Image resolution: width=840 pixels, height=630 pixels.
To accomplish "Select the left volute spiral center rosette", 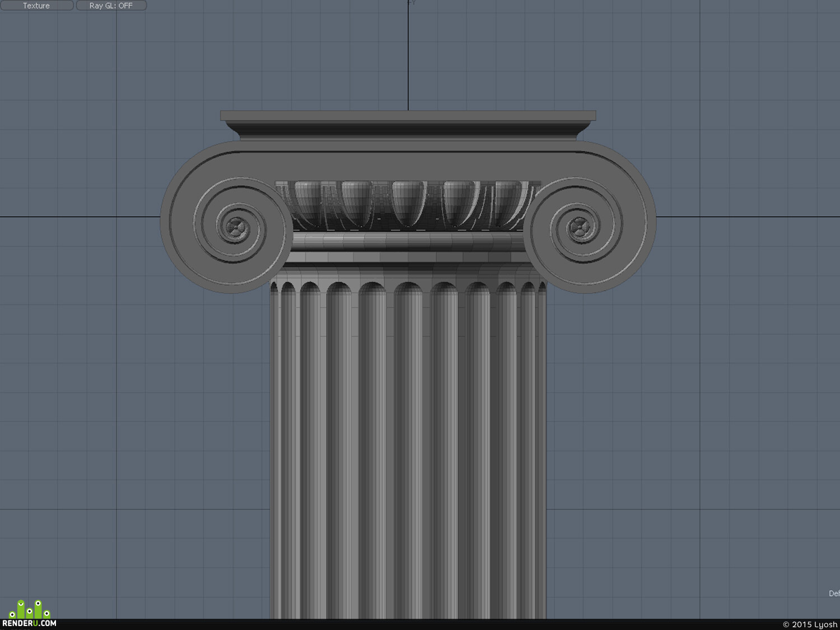I will pos(235,227).
